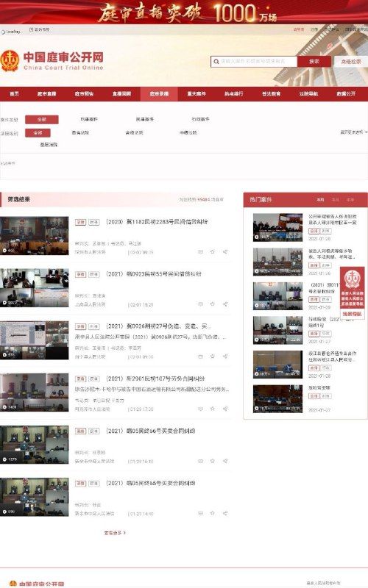Share the 新2901民初107号 case
Image resolution: width=368 pixels, height=588 pixels.
(225, 409)
